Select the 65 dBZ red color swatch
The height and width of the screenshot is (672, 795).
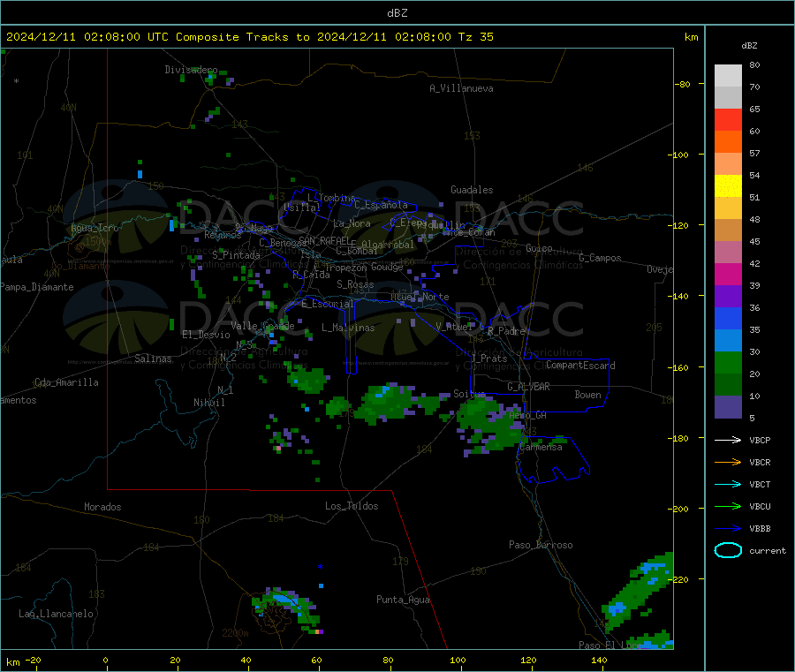(x=728, y=119)
